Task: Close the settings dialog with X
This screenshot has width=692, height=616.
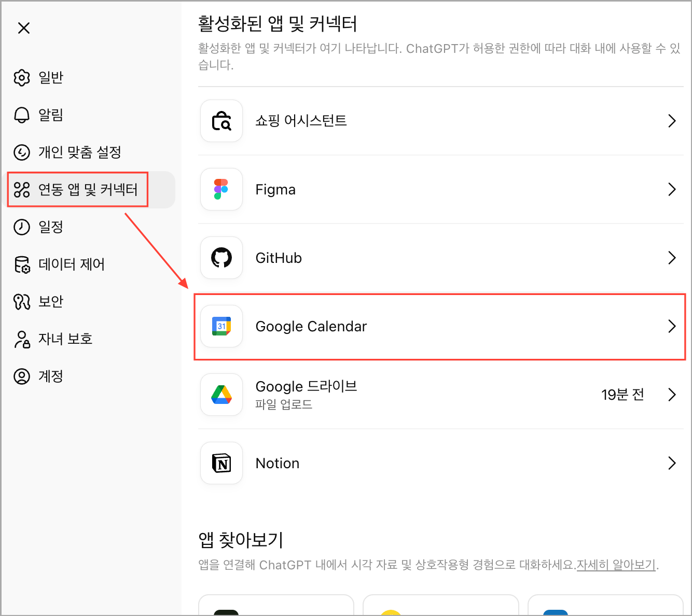Action: click(x=24, y=28)
